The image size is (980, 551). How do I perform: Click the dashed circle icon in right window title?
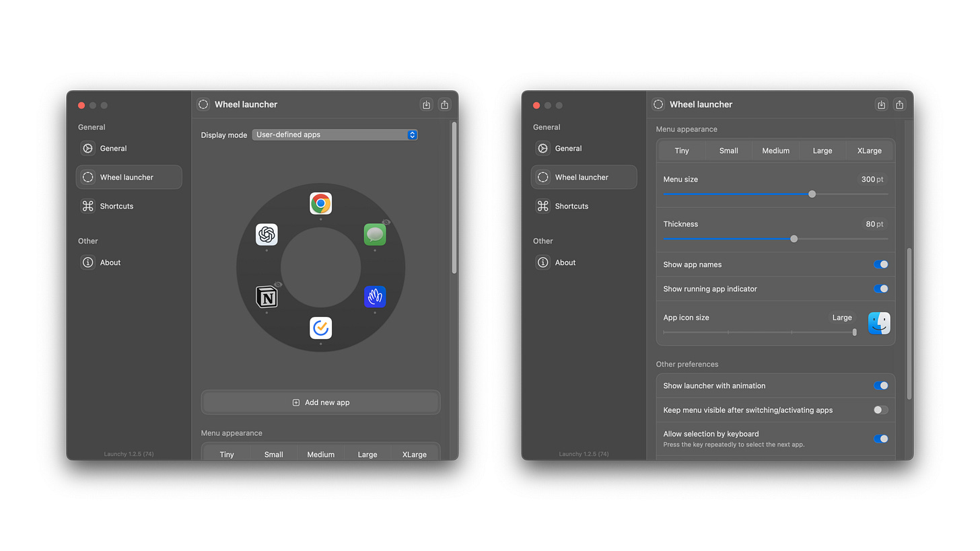[x=658, y=104]
